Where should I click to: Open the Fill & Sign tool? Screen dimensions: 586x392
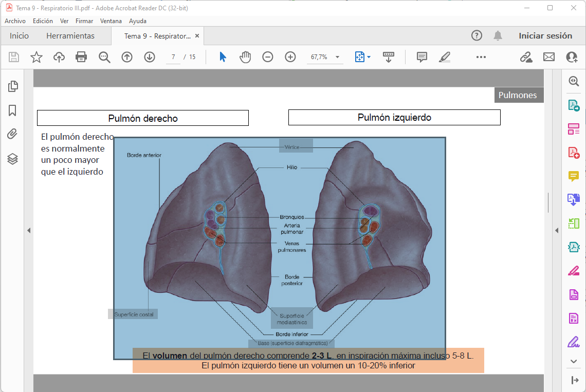point(574,342)
